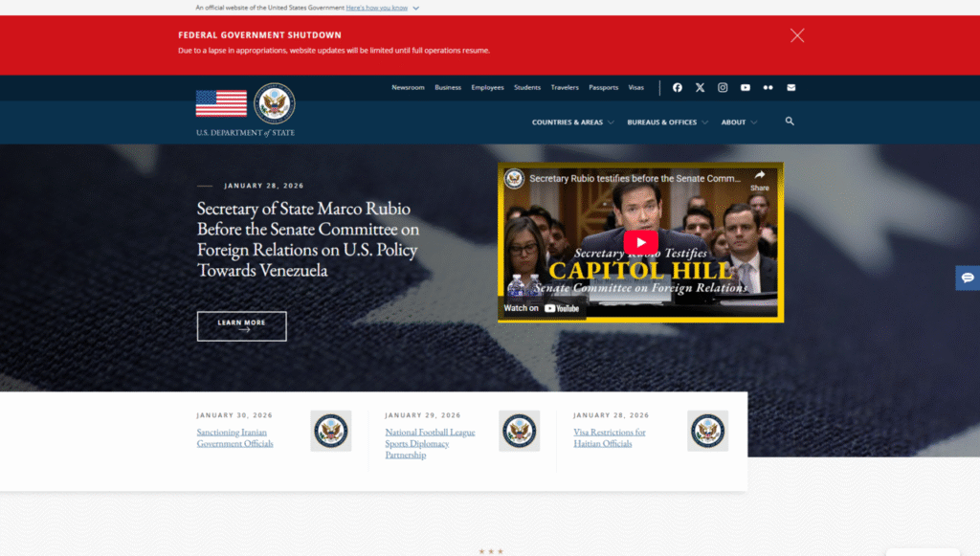Click the YouTube icon in top bar
Viewport: 980px width, 556px height.
746,87
